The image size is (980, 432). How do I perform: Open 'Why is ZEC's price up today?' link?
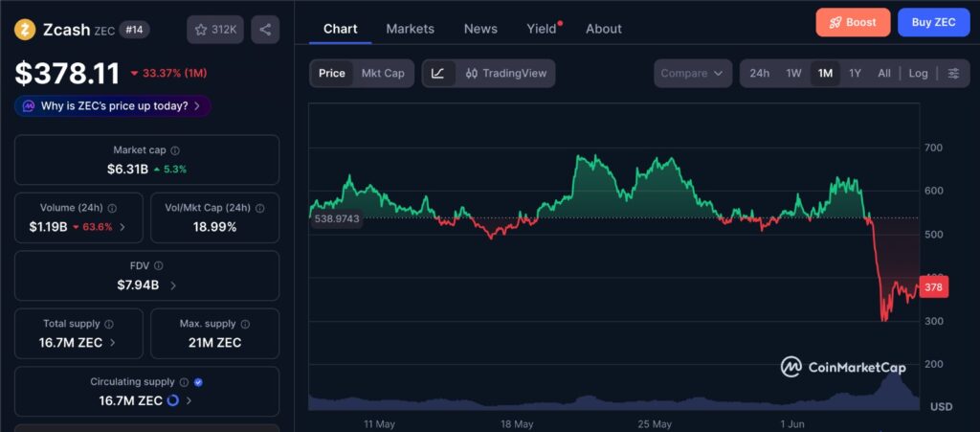pyautogui.click(x=113, y=106)
